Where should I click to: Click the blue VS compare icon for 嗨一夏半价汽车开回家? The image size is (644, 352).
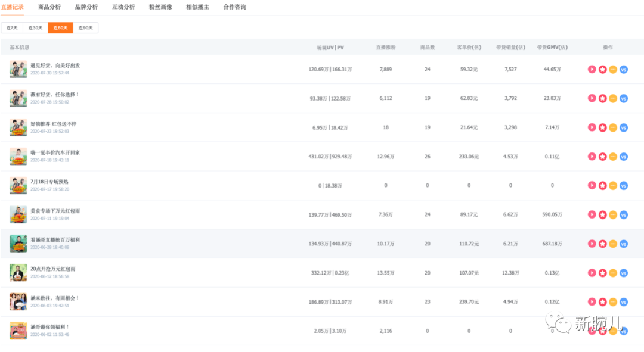click(x=624, y=157)
